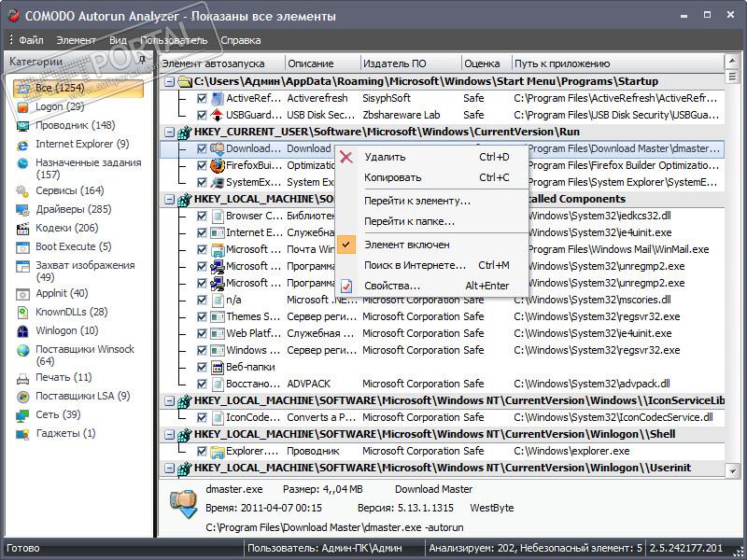The width and height of the screenshot is (747, 560).
Task: Open the Поставщики Winsock globe icon
Action: [x=22, y=351]
